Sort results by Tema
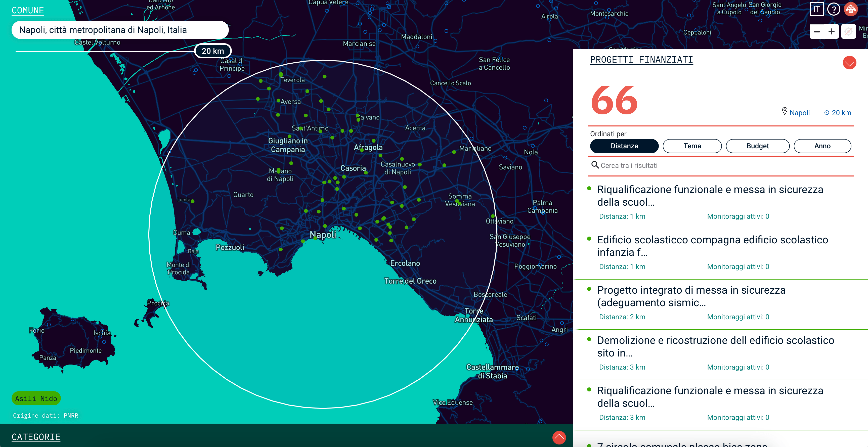Screen dimensions: 868x447 pos(692,146)
